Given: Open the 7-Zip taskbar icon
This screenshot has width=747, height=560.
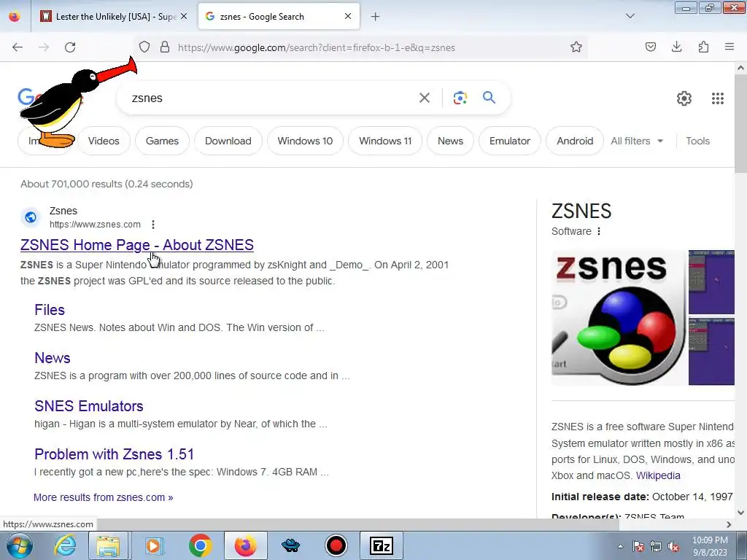Looking at the screenshot, I should (x=381, y=545).
